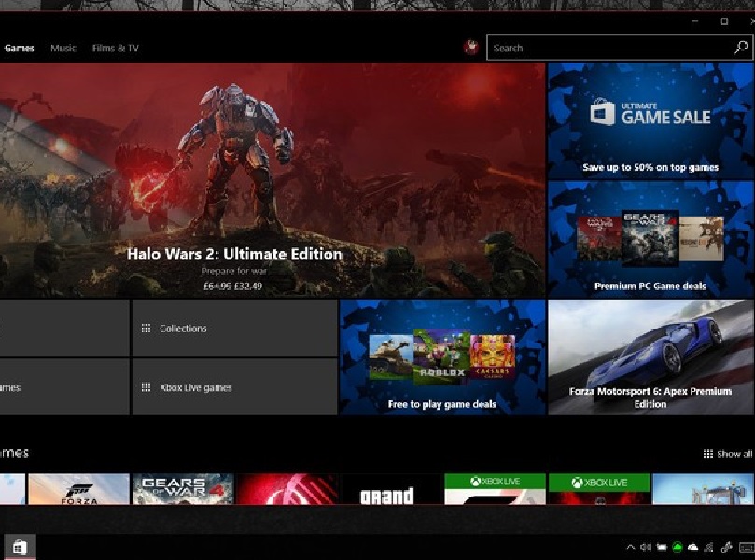The height and width of the screenshot is (560, 755).
Task: Click the search magnifier icon
Action: (x=741, y=48)
